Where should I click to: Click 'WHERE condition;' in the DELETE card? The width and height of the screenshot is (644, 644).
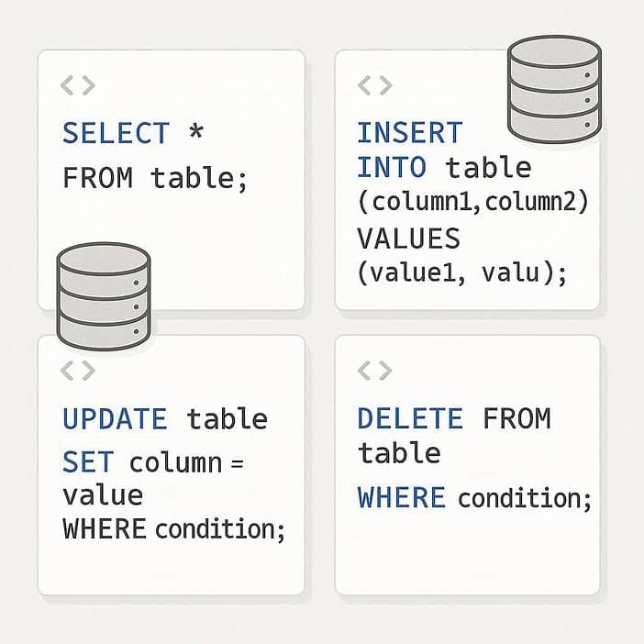474,498
